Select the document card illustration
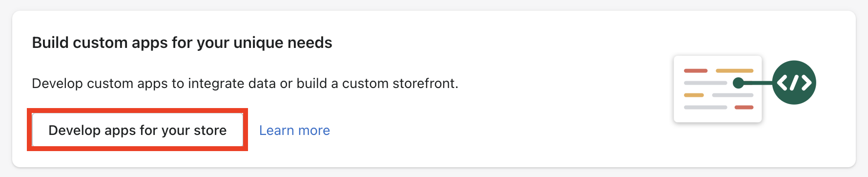 (718, 89)
